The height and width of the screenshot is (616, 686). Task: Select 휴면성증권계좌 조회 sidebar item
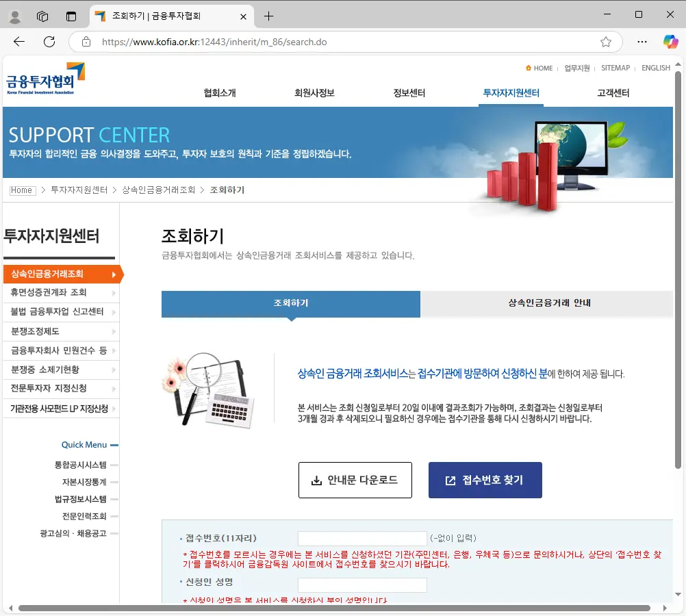pyautogui.click(x=61, y=292)
